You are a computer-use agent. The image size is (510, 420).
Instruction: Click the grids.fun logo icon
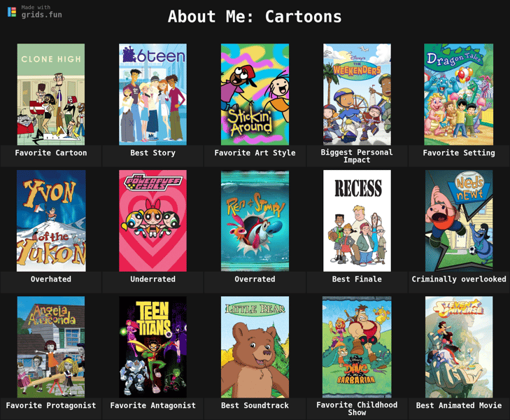[x=12, y=12]
